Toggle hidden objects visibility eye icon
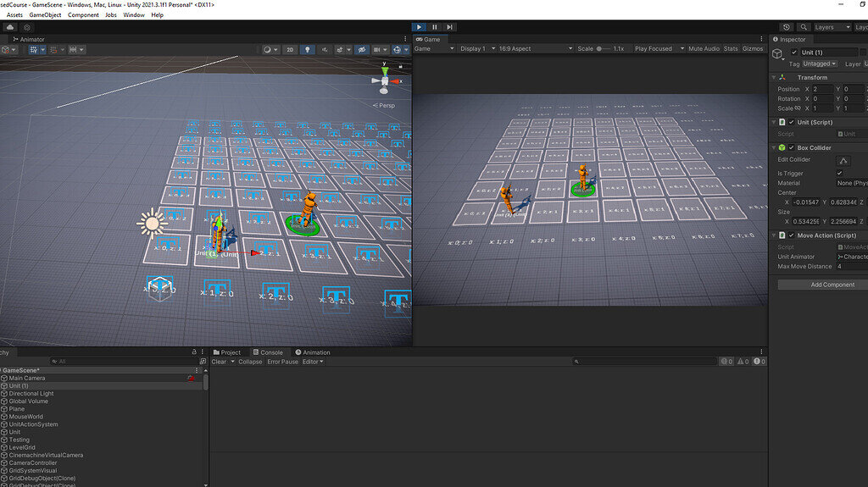The width and height of the screenshot is (868, 487). click(x=361, y=50)
